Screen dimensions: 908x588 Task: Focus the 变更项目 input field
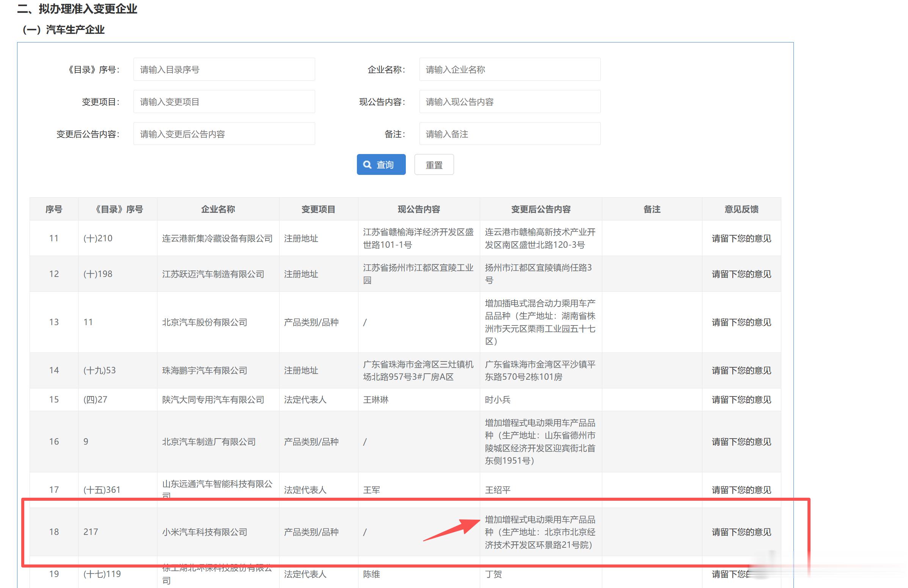click(224, 102)
